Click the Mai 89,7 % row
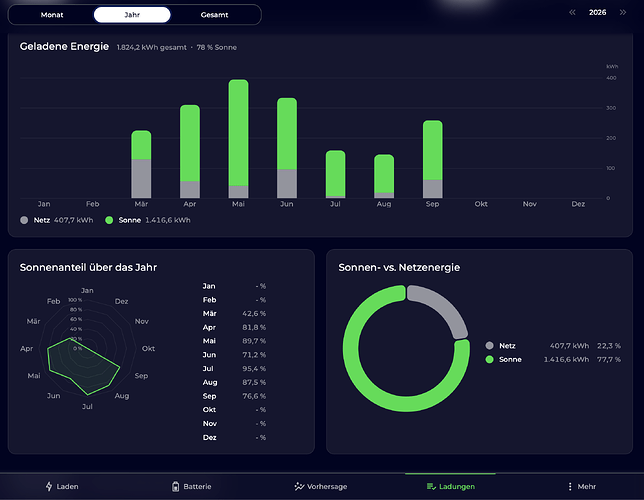 pos(234,341)
